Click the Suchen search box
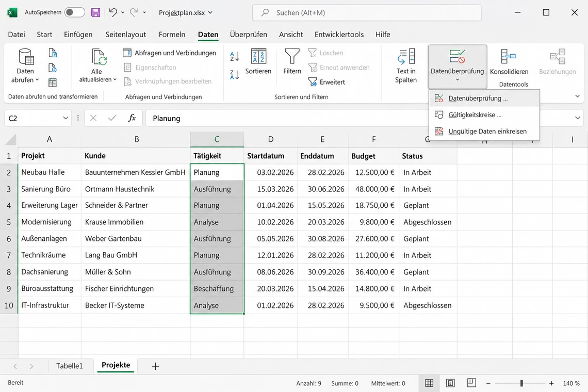Image resolution: width=588 pixels, height=392 pixels. pyautogui.click(x=367, y=13)
